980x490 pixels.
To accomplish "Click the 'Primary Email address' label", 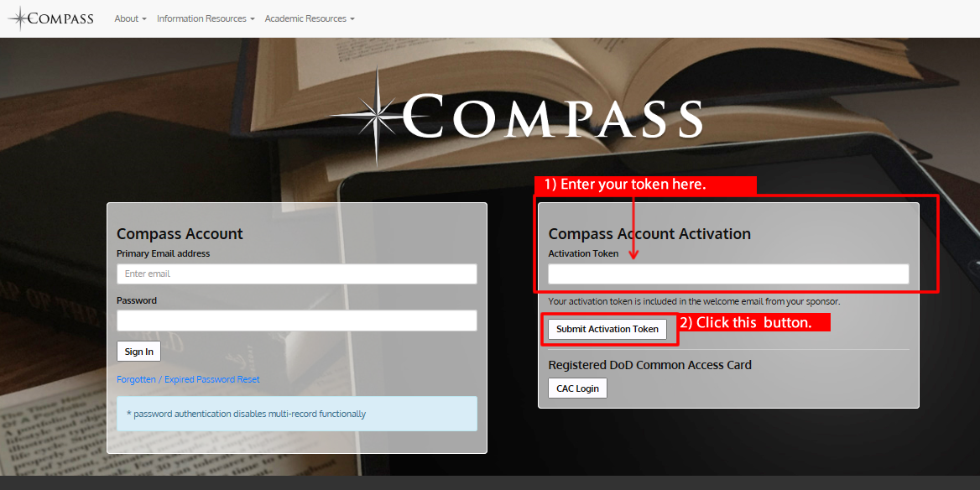I will click(x=163, y=253).
